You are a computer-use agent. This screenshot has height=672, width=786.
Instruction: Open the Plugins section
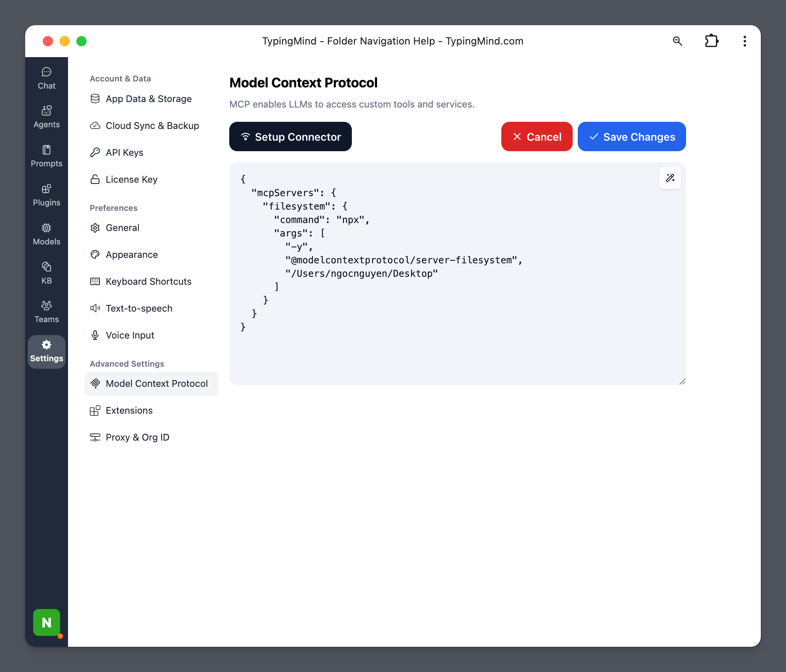47,195
